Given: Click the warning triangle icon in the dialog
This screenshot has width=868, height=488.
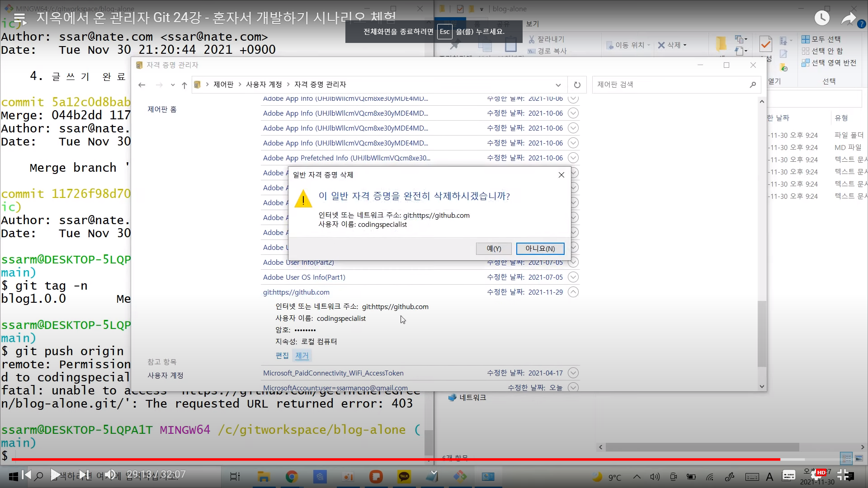Looking at the screenshot, I should coord(303,199).
